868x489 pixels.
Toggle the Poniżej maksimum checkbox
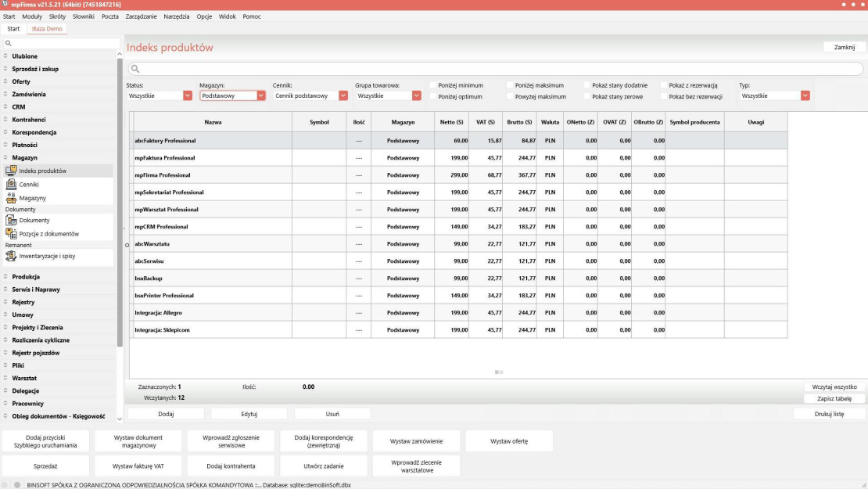point(510,85)
